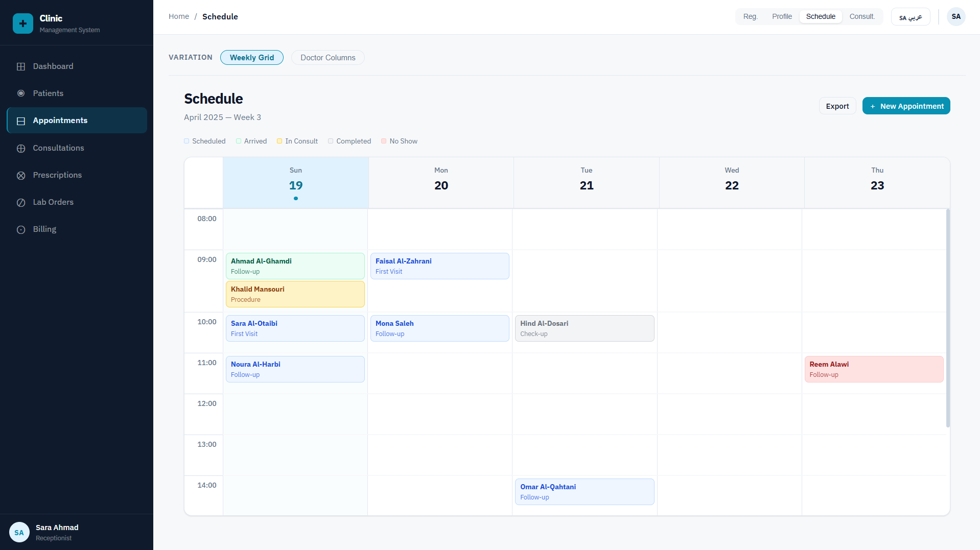The width and height of the screenshot is (980, 550).
Task: Click the New Appointment button
Action: point(906,106)
